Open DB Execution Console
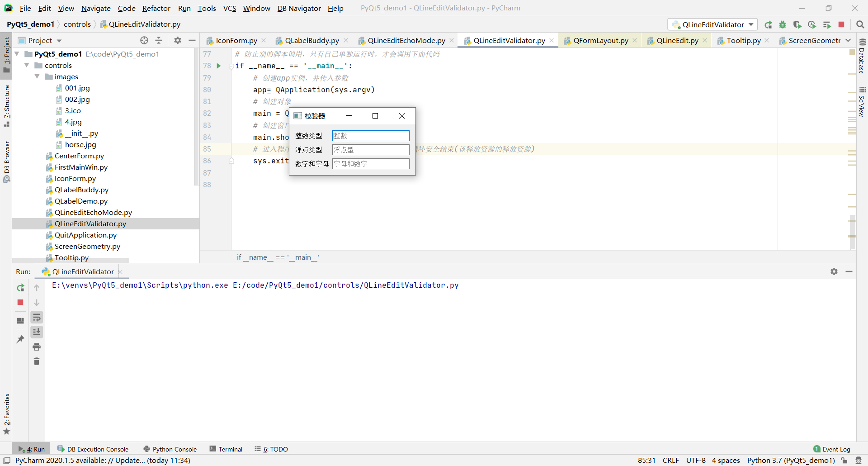 tap(93, 449)
